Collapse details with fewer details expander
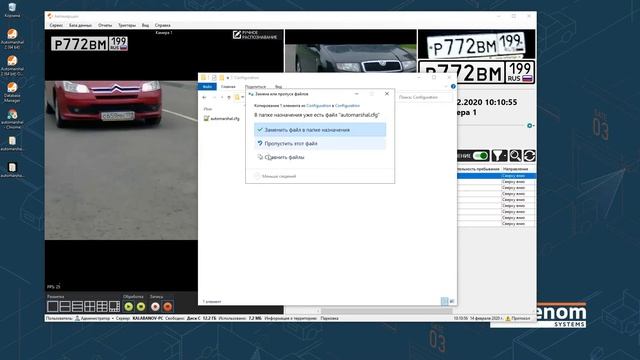Image resolution: width=640 pixels, height=360 pixels. (275, 176)
